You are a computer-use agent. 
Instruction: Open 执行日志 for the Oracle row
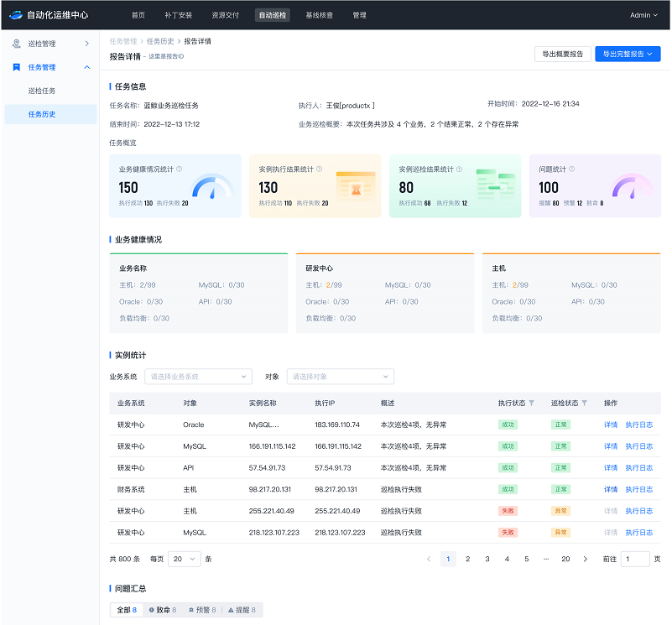coord(638,424)
